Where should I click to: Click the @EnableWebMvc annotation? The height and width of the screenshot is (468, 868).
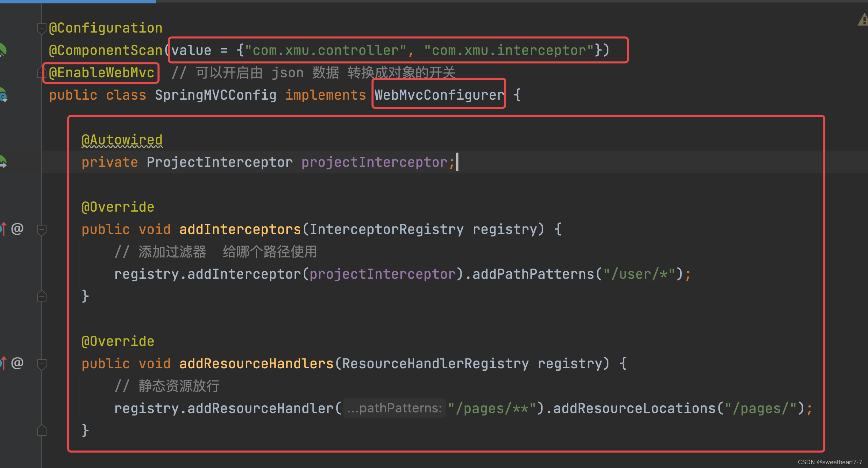click(101, 73)
